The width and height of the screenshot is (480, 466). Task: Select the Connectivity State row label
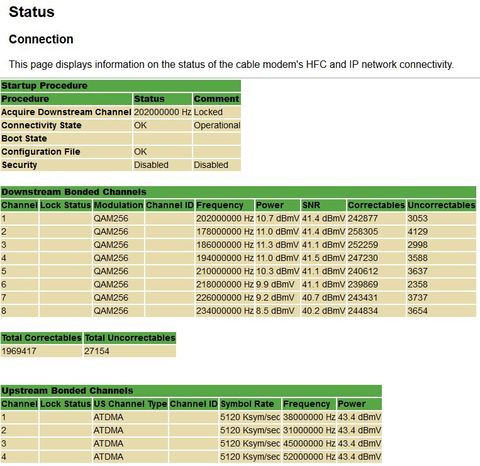click(41, 125)
